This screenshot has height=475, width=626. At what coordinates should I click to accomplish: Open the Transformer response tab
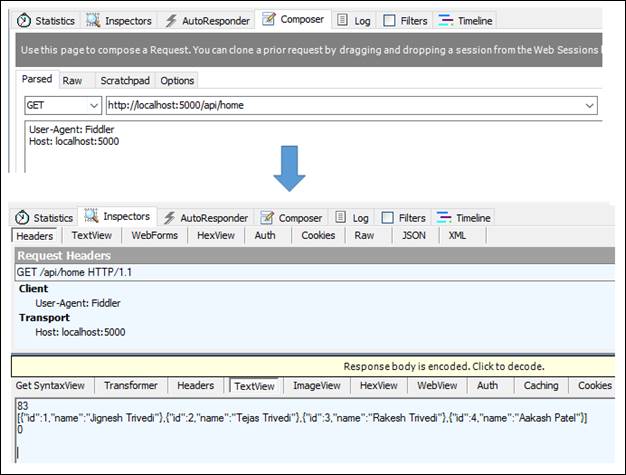(x=131, y=386)
